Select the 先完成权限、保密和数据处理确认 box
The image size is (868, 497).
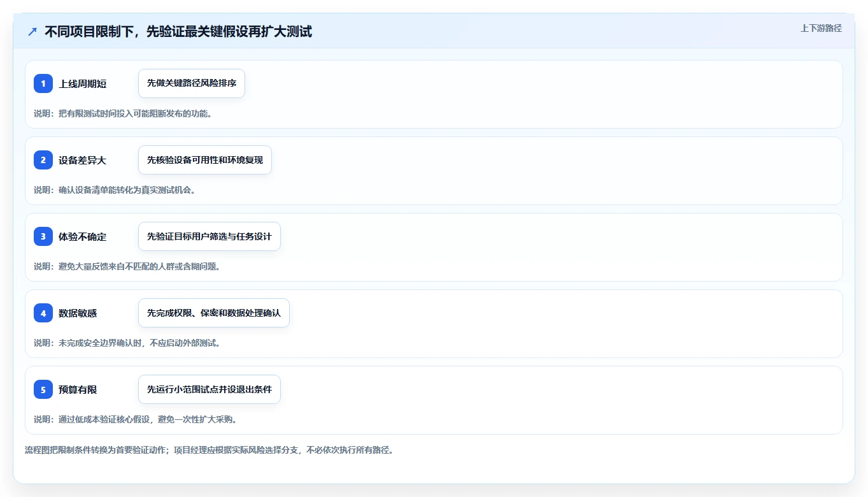pyautogui.click(x=214, y=313)
